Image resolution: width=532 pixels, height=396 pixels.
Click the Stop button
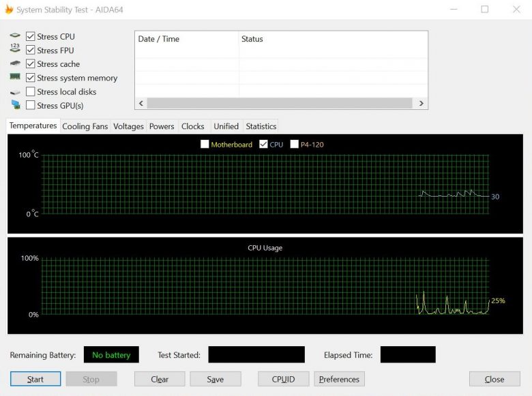(91, 379)
